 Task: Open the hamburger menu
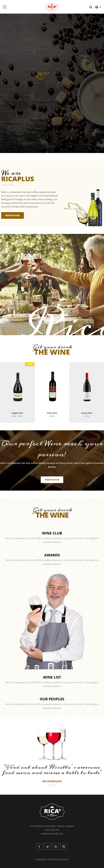click(x=5, y=7)
